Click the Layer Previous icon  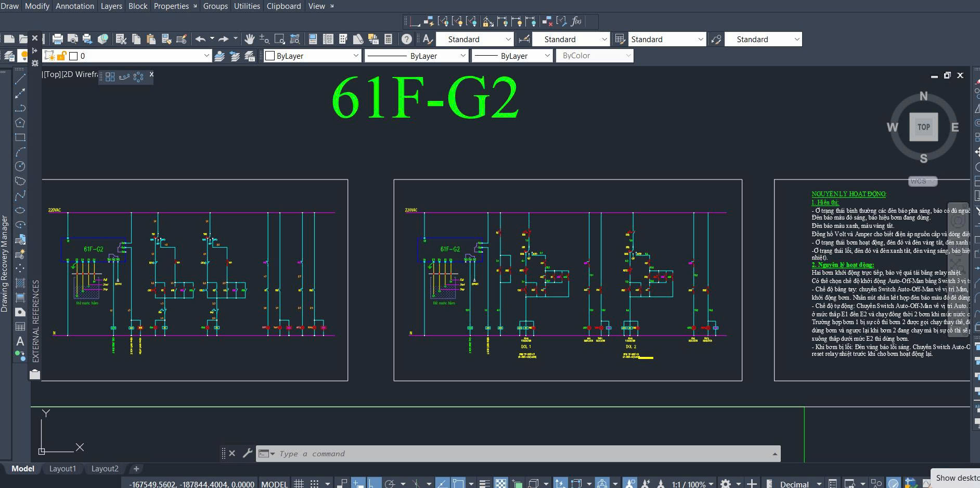click(235, 56)
